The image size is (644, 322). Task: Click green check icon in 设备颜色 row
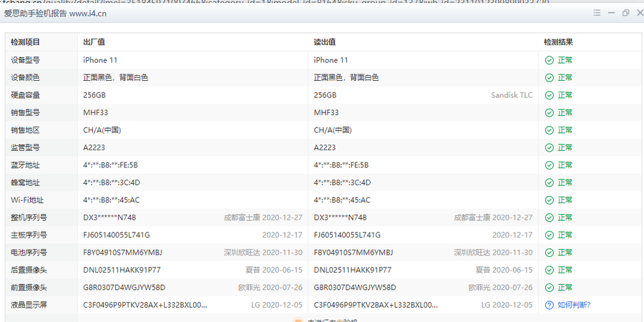point(549,77)
